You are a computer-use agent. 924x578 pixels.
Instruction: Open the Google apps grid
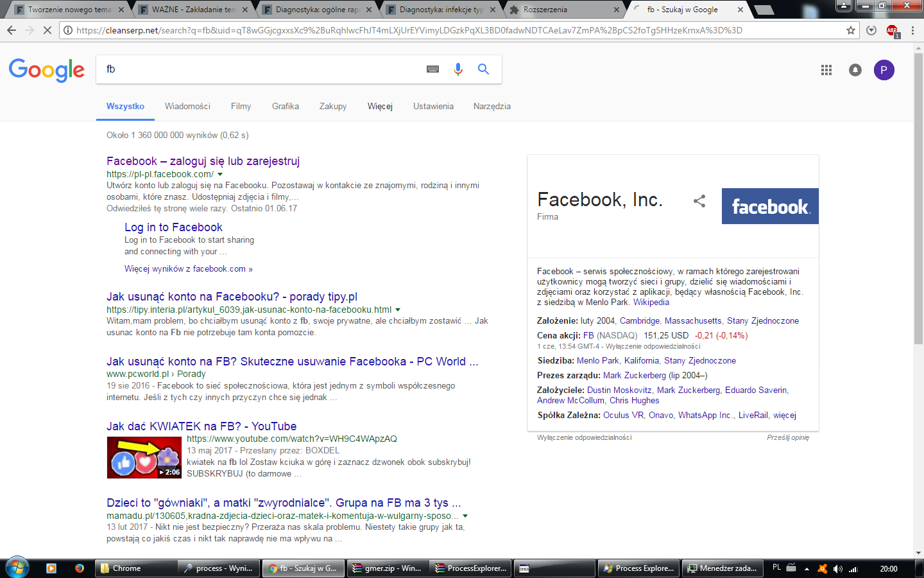826,70
